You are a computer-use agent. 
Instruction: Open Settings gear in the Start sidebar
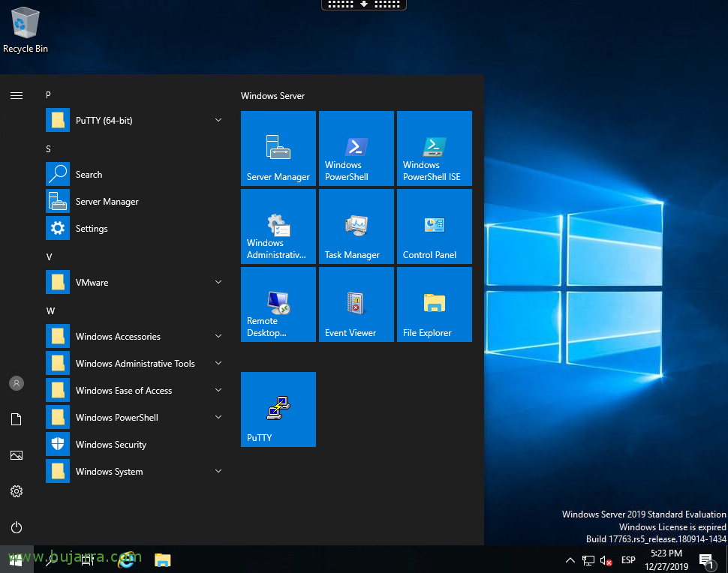click(17, 491)
